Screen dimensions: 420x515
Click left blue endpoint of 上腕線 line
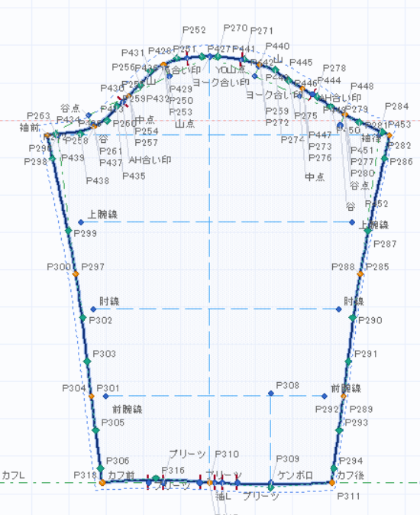point(81,222)
